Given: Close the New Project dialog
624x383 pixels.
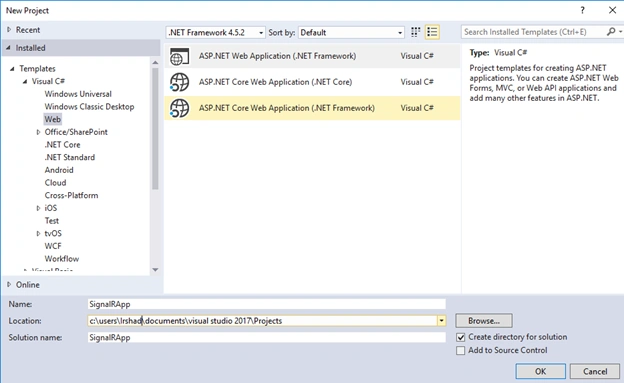Looking at the screenshot, I should [612, 10].
